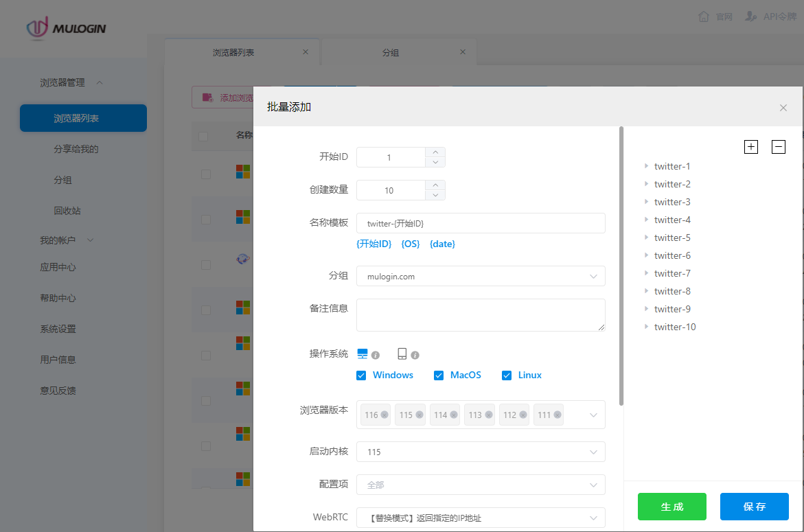Switch to the 分组 tab
Viewport: 804px width, 532px height.
click(391, 52)
